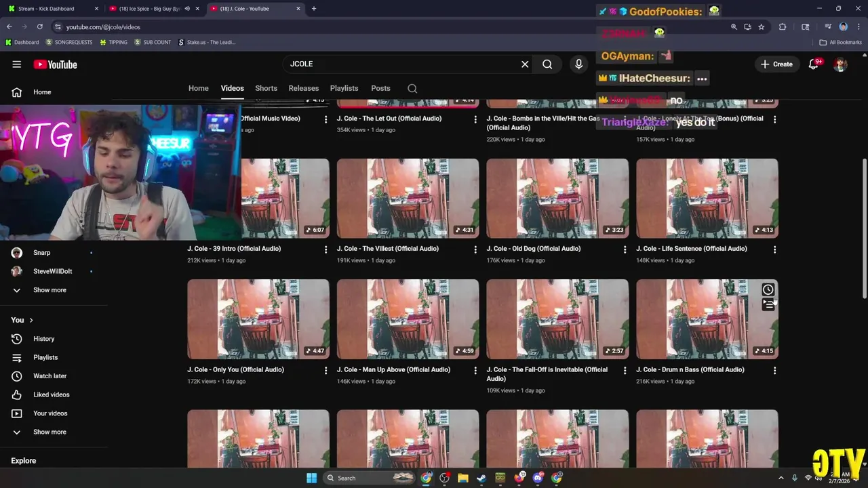Open Discord from the taskbar
Image resolution: width=868 pixels, height=488 pixels.
coord(538,478)
